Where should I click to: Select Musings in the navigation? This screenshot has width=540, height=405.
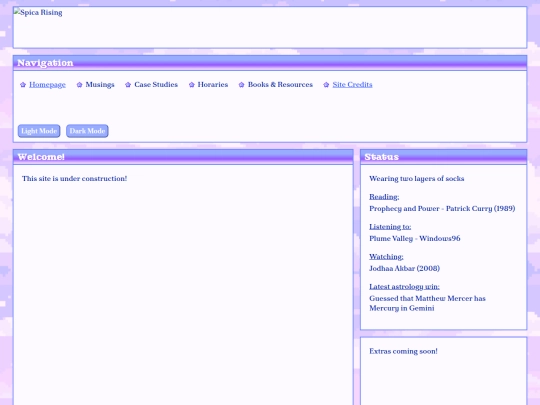[100, 85]
